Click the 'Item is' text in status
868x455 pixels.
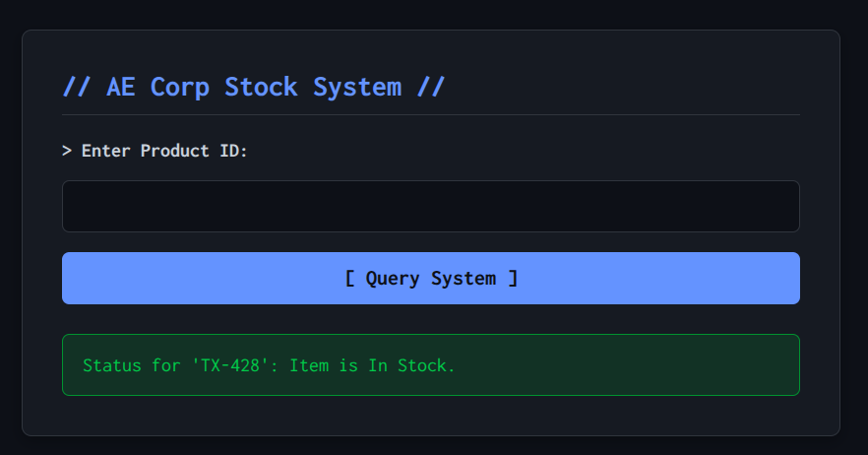(324, 365)
